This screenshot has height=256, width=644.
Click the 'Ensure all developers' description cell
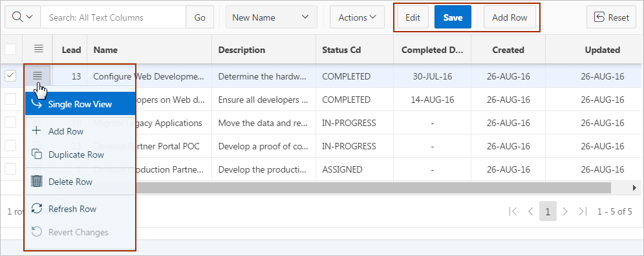(264, 100)
